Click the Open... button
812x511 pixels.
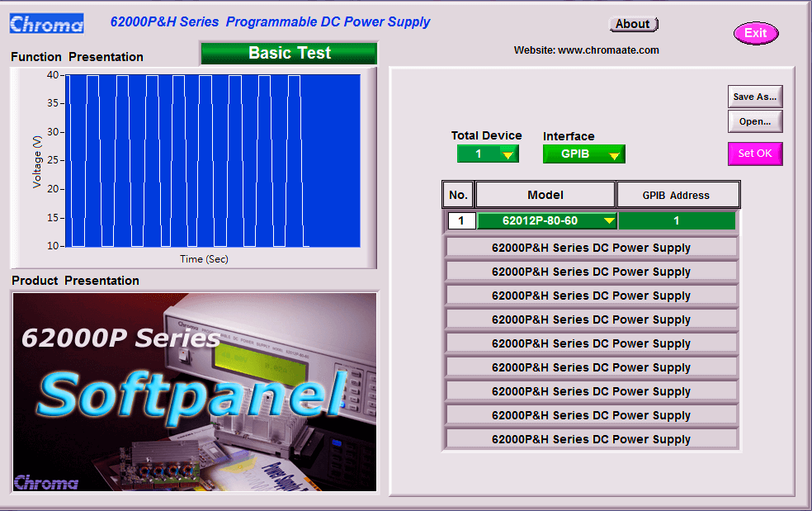coord(755,122)
